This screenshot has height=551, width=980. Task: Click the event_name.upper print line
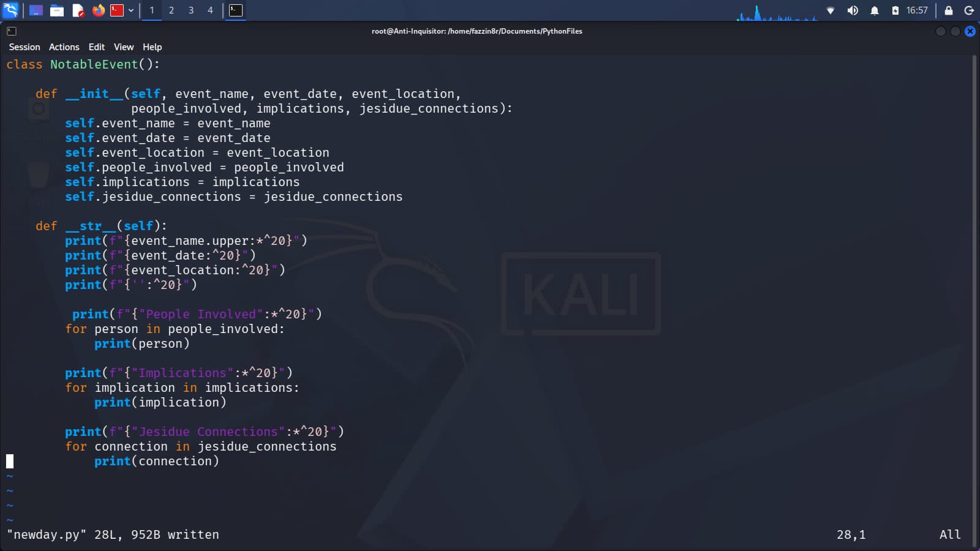(x=186, y=241)
